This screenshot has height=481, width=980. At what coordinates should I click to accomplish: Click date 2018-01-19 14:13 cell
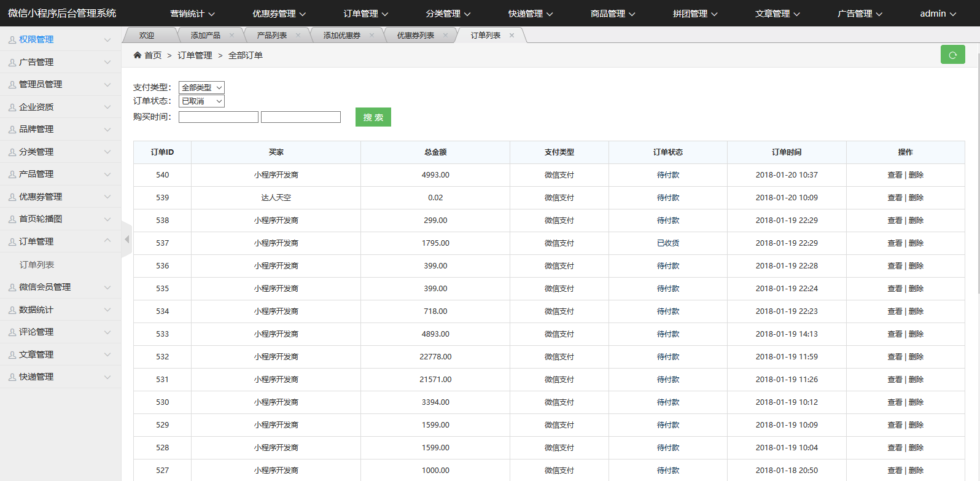tap(787, 334)
